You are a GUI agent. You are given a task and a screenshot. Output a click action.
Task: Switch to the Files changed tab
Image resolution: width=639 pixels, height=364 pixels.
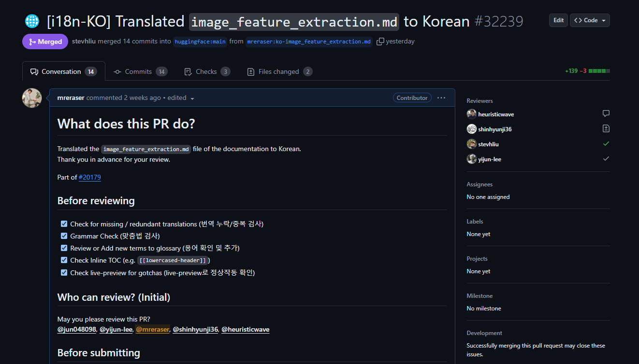click(x=279, y=71)
